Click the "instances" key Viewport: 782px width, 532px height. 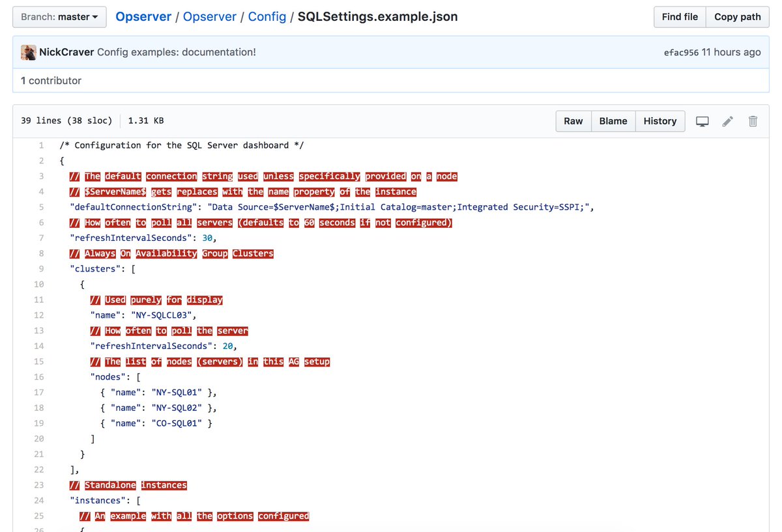(98, 501)
